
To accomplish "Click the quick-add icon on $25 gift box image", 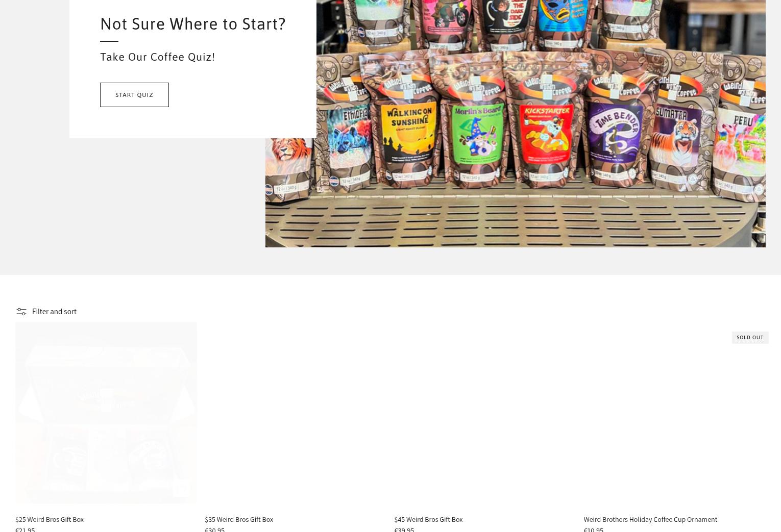I will [181, 489].
